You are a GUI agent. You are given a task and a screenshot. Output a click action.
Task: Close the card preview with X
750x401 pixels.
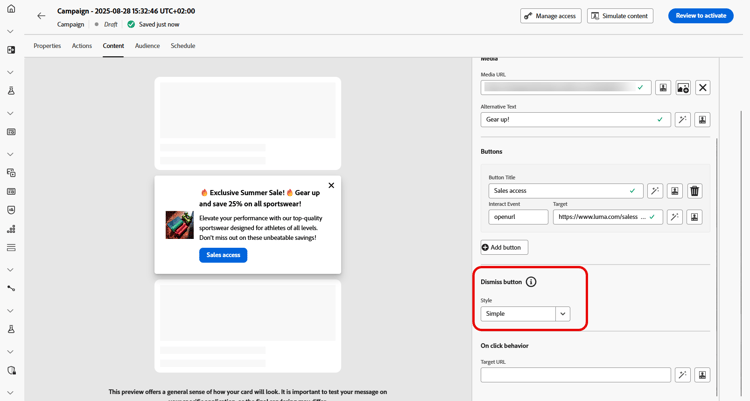331,185
